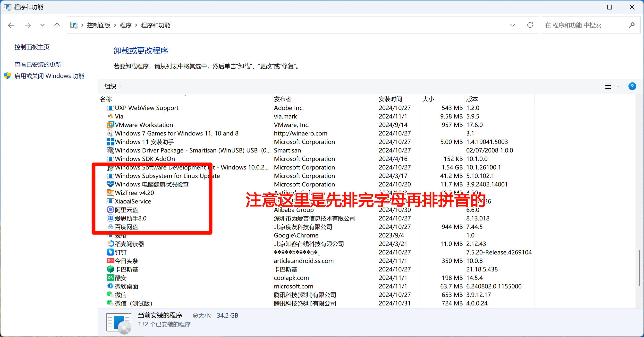
Task: Click the WizTree v4.20 icon
Action: (x=110, y=193)
